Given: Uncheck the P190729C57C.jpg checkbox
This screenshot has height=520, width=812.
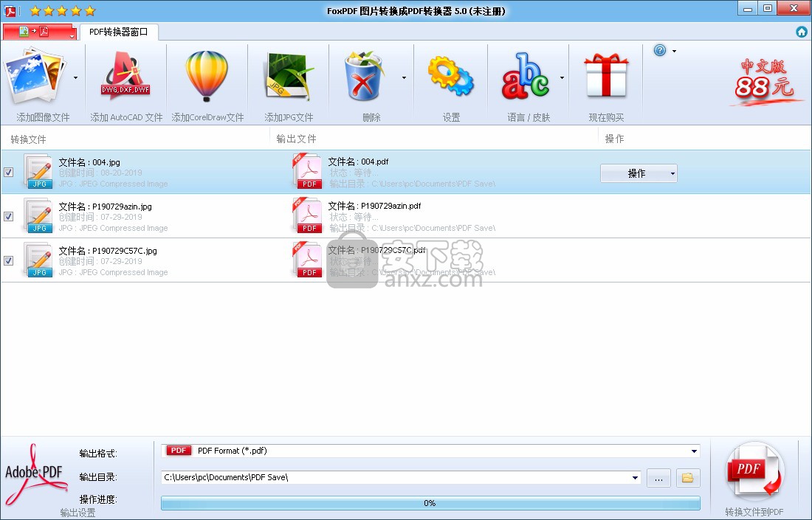Looking at the screenshot, I should point(8,261).
